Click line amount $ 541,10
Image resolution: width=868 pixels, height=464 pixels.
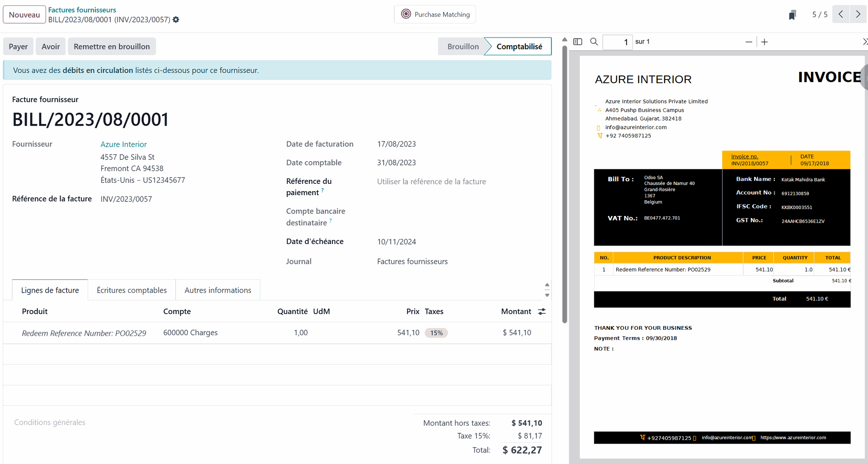[x=517, y=333]
